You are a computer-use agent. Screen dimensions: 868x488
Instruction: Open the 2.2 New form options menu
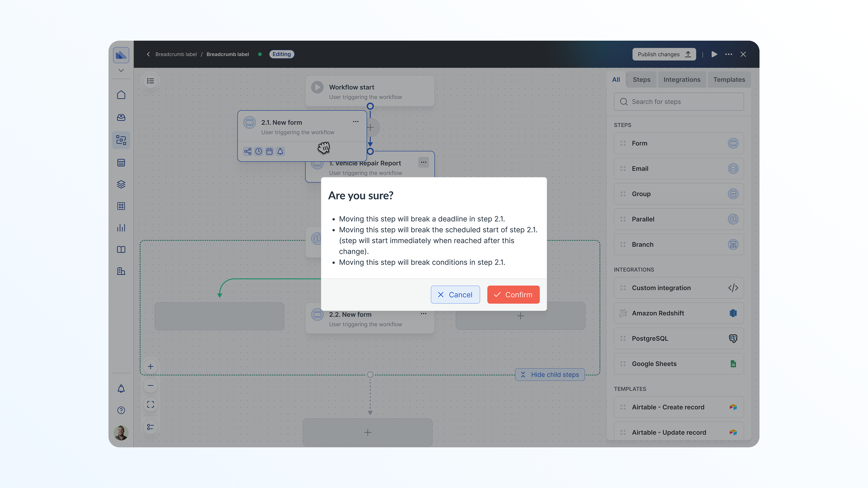point(424,314)
